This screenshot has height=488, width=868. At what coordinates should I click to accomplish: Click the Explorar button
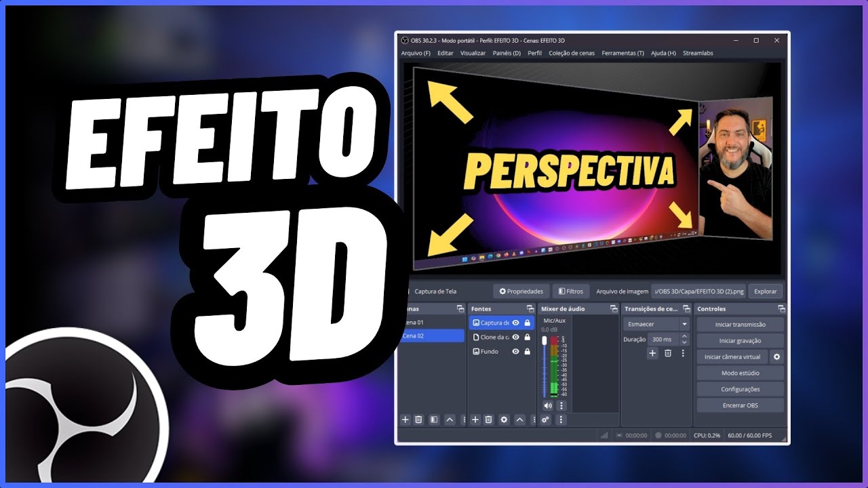click(766, 291)
